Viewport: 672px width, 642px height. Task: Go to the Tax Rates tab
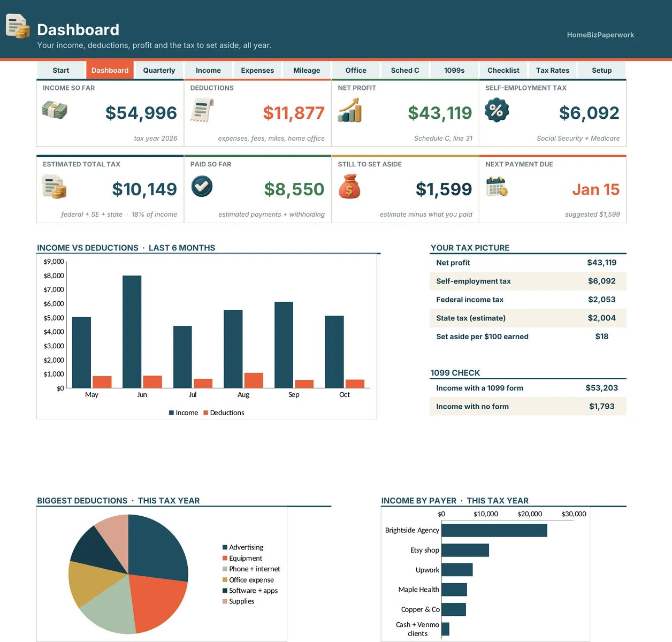553,70
